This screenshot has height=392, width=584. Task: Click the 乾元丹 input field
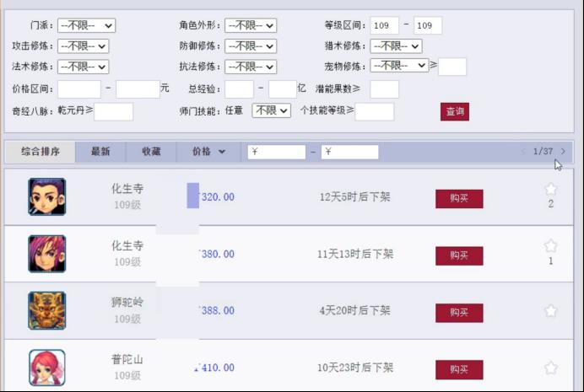click(x=114, y=112)
